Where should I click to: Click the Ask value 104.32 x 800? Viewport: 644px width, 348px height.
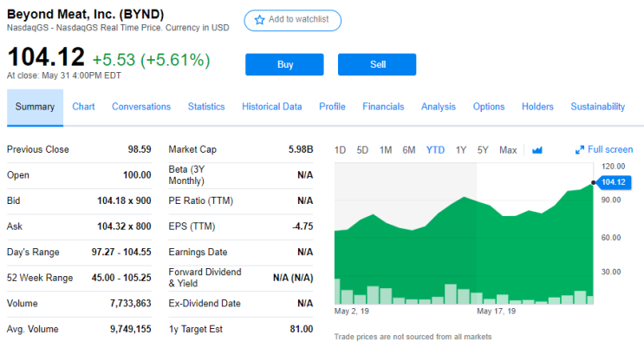(x=124, y=227)
